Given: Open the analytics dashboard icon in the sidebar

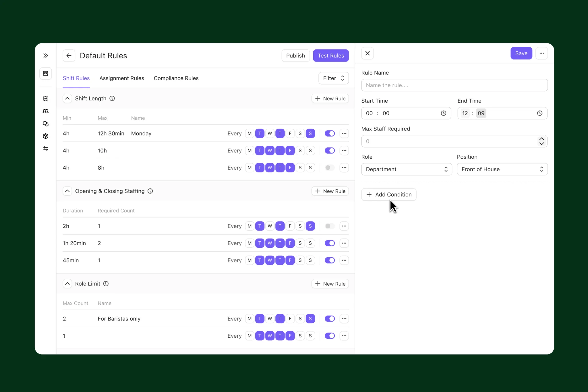Looking at the screenshot, I should tap(46, 99).
